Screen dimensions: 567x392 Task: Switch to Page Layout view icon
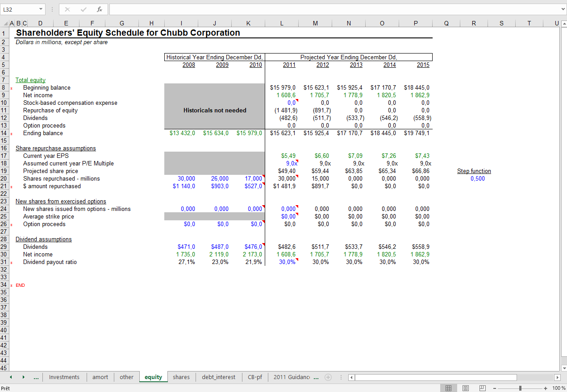point(466,388)
